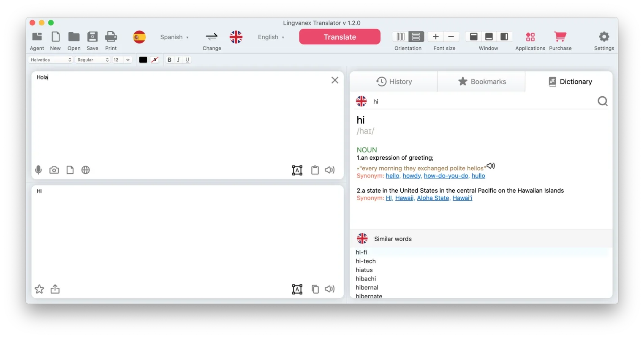Select first Window layout option
Viewport: 644px width, 338px height.
[x=473, y=37]
